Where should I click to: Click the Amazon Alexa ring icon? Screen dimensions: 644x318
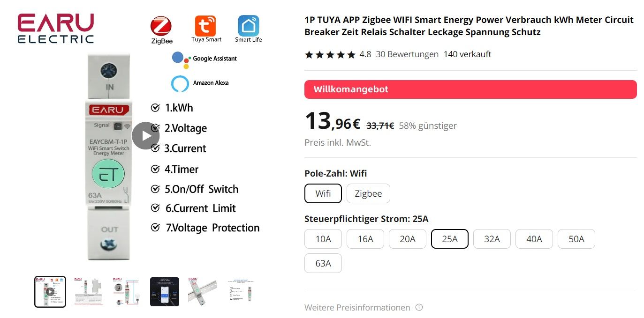click(x=180, y=83)
